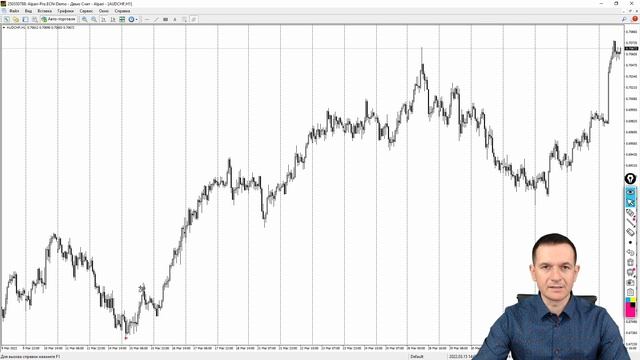Open the Navigator panel icon
640x360 pixels.
tap(35, 19)
